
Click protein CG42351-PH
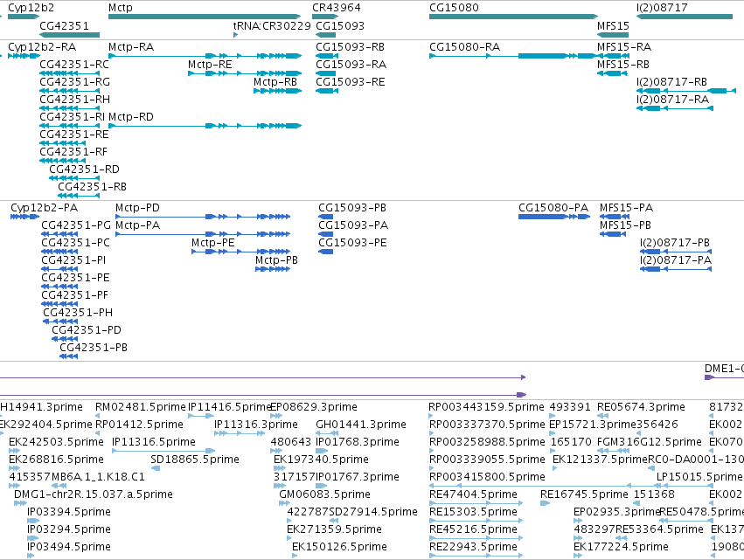(x=78, y=313)
